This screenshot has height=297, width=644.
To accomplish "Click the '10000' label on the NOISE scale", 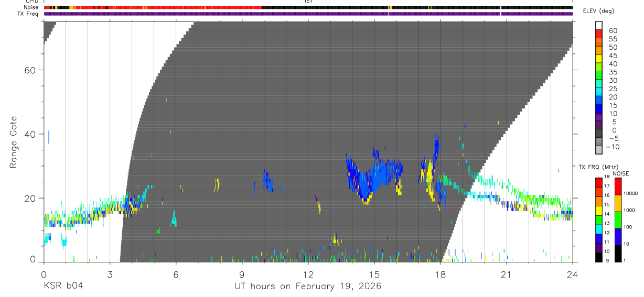I will point(630,194).
